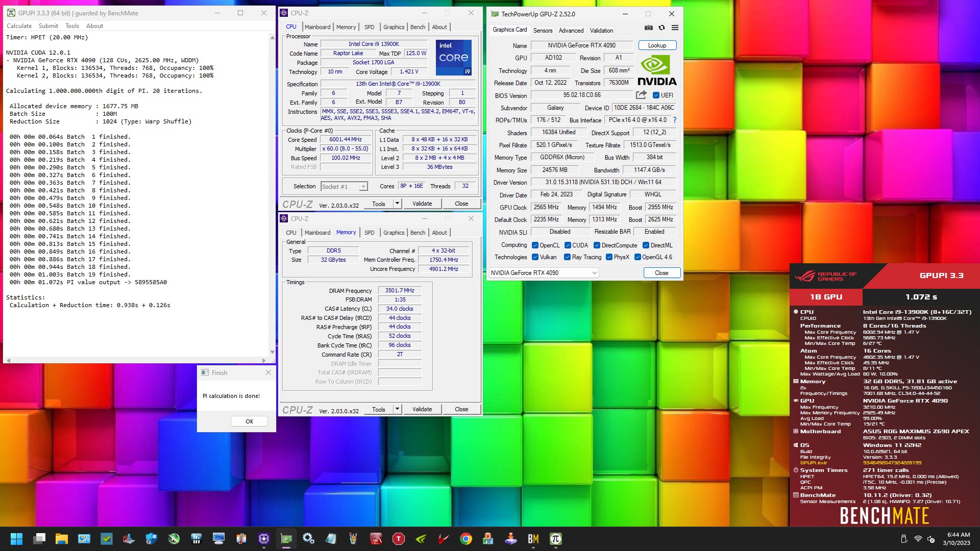
Task: Open the Calculate menu in GPUPI
Action: coord(19,26)
